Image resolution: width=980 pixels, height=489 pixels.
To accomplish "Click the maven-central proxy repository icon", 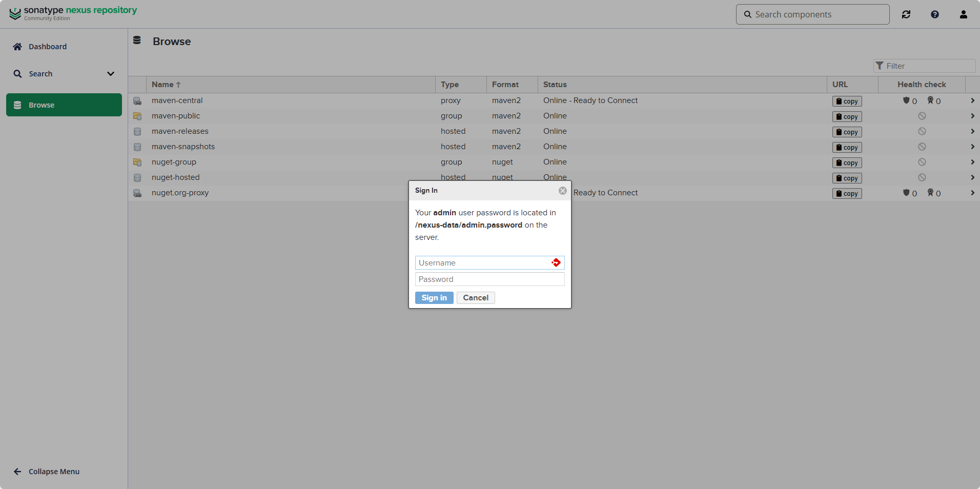I will [137, 101].
